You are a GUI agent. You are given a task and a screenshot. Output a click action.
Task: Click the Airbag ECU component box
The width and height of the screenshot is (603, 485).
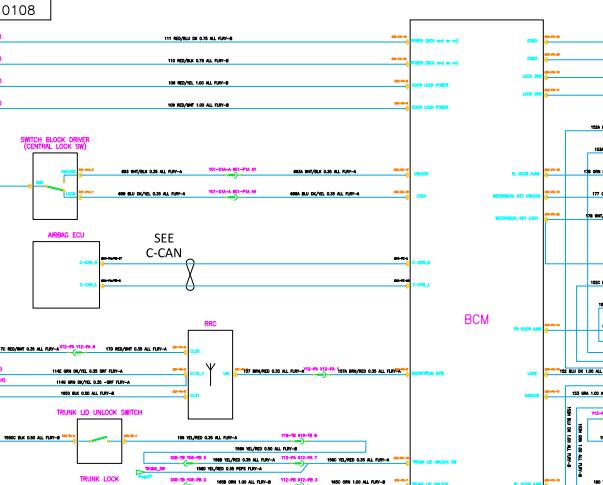[66, 275]
